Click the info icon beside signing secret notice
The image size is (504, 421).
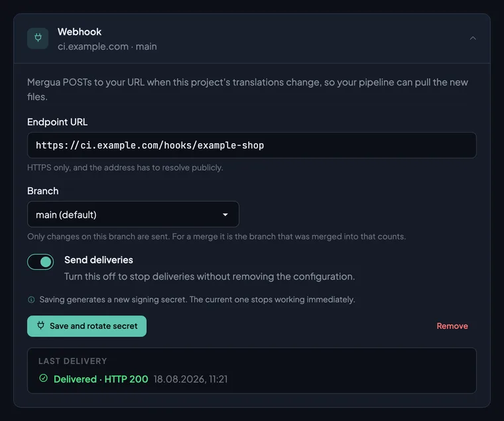coord(31,300)
